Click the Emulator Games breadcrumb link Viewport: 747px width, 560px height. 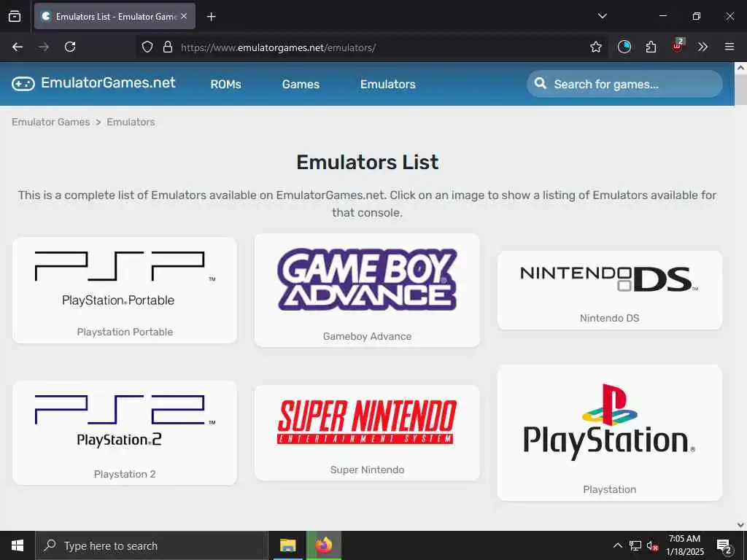pos(51,122)
